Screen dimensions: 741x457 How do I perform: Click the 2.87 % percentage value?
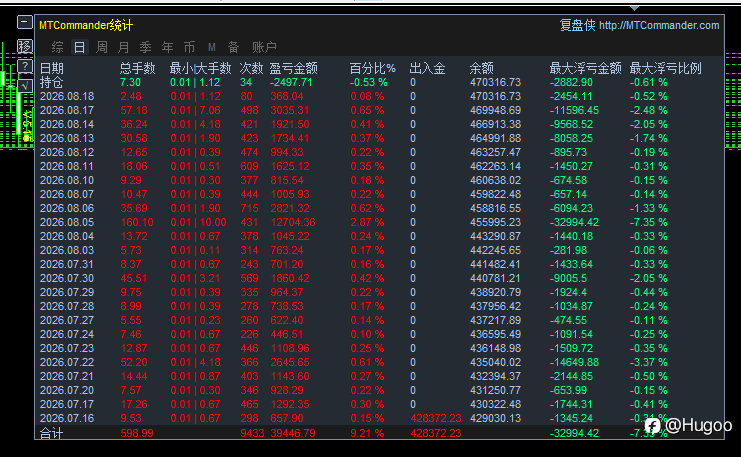click(x=367, y=222)
